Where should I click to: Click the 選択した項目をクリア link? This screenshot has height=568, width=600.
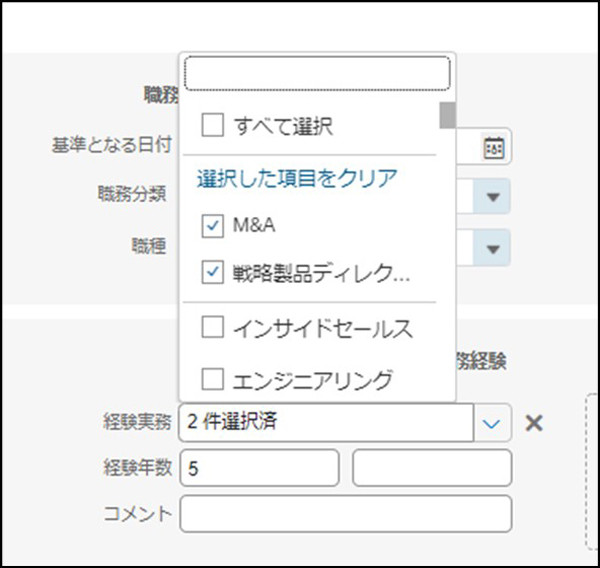297,178
